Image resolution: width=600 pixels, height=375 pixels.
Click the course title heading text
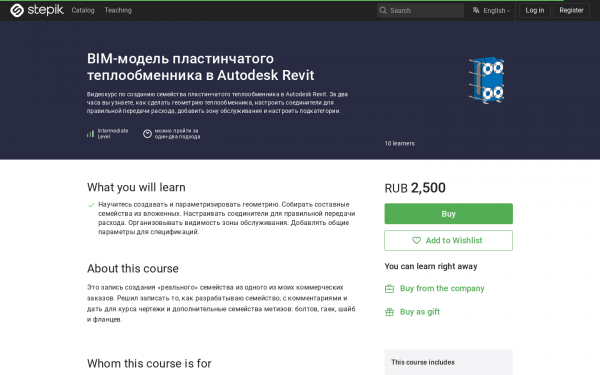coord(201,67)
